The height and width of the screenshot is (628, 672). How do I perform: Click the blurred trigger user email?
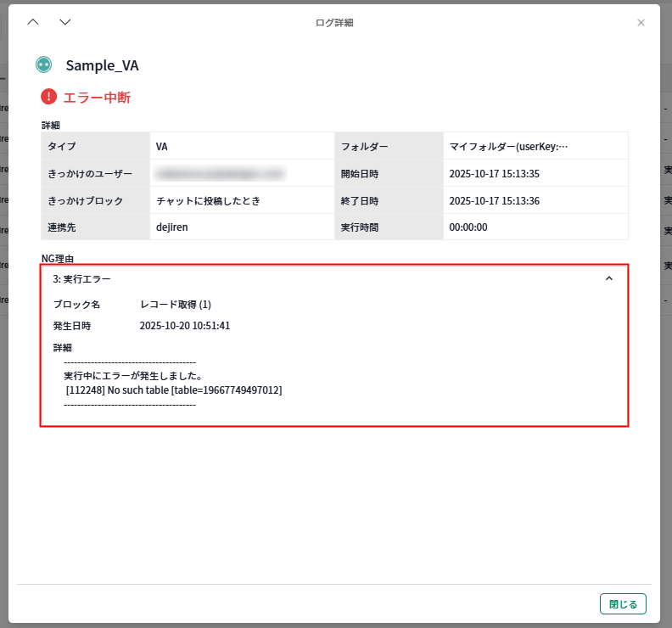tap(220, 173)
